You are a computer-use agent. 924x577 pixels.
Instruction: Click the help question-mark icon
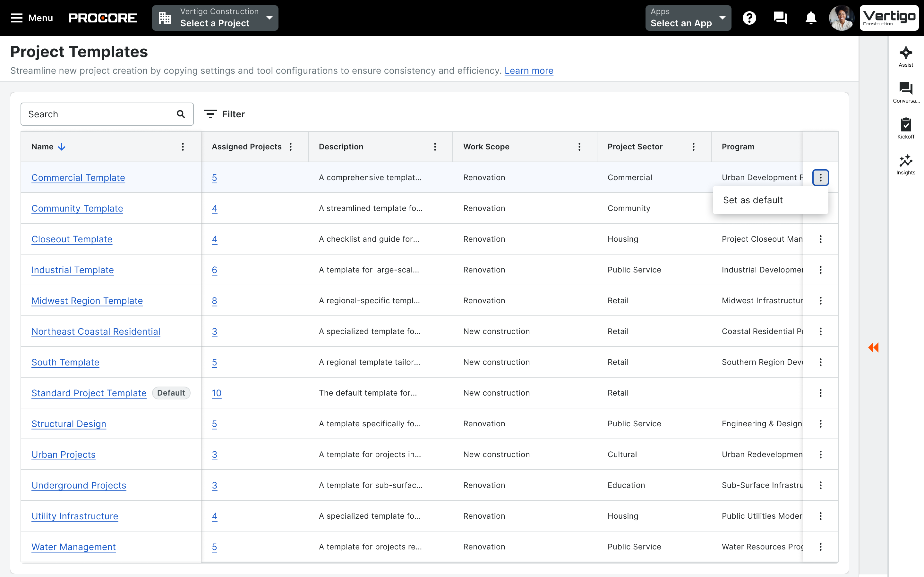click(x=749, y=18)
